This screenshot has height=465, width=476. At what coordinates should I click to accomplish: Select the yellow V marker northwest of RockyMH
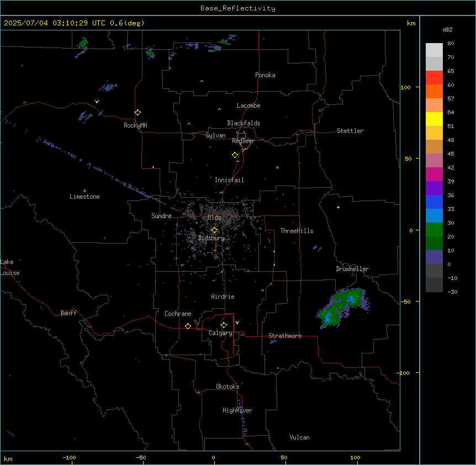click(97, 102)
